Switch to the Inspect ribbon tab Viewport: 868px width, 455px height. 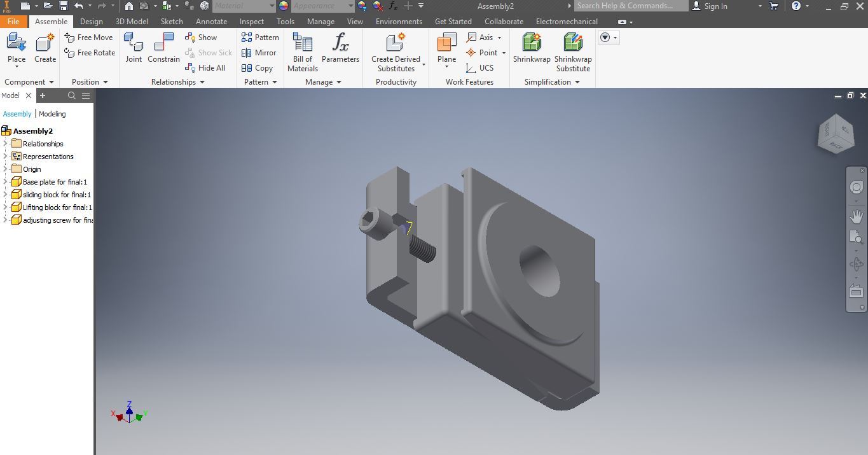(x=252, y=22)
